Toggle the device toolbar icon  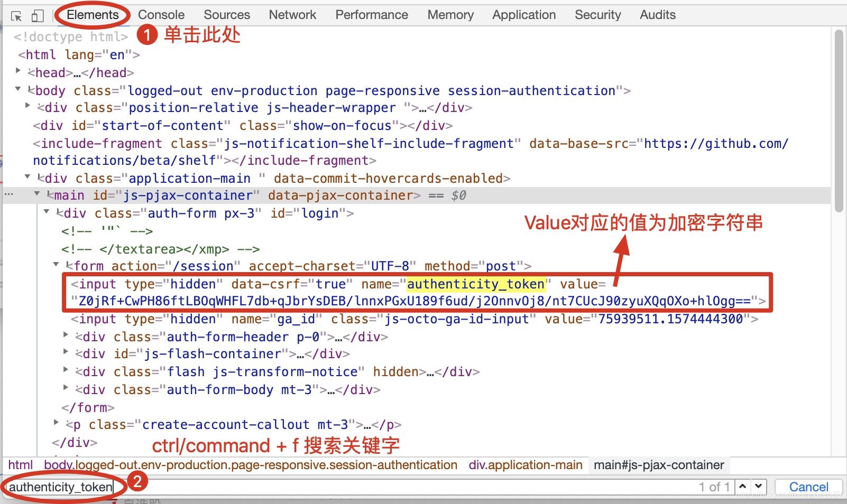[36, 15]
